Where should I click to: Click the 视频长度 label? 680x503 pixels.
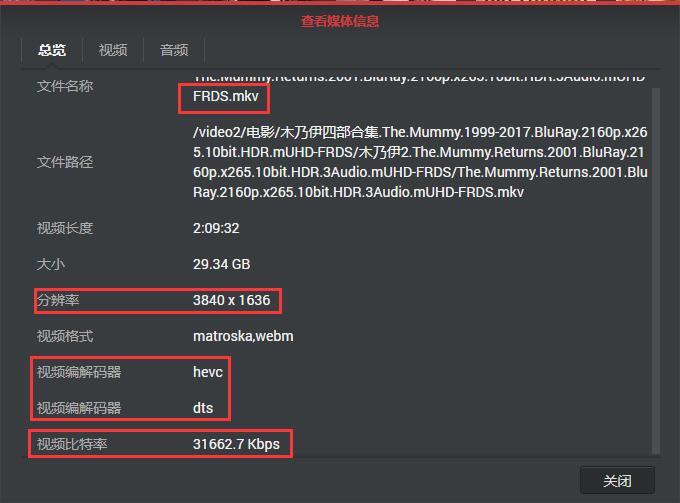pyautogui.click(x=65, y=228)
